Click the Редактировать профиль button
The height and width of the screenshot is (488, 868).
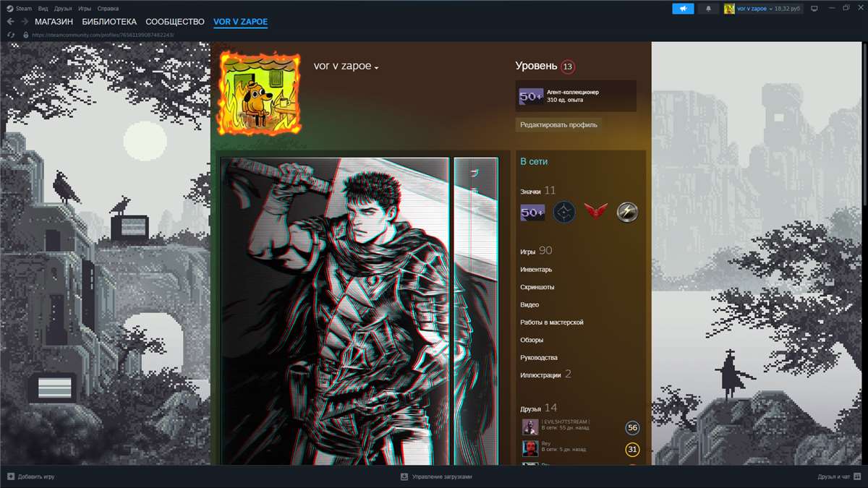point(558,124)
